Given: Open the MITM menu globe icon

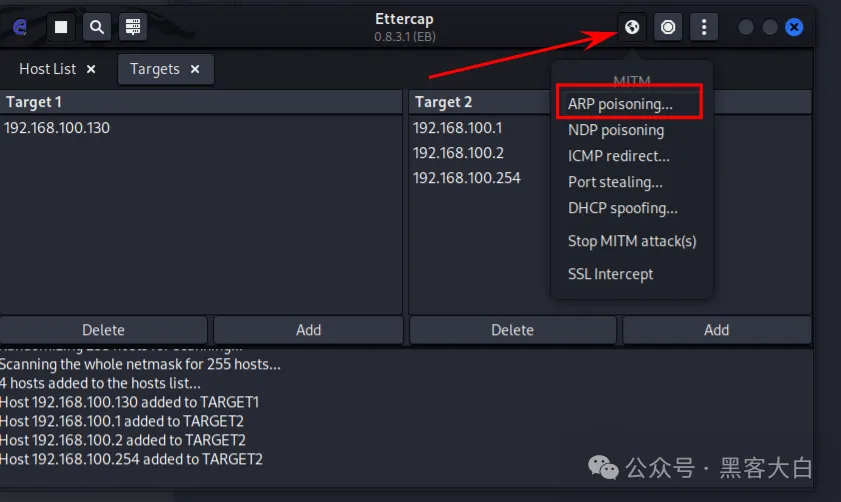Looking at the screenshot, I should [632, 27].
